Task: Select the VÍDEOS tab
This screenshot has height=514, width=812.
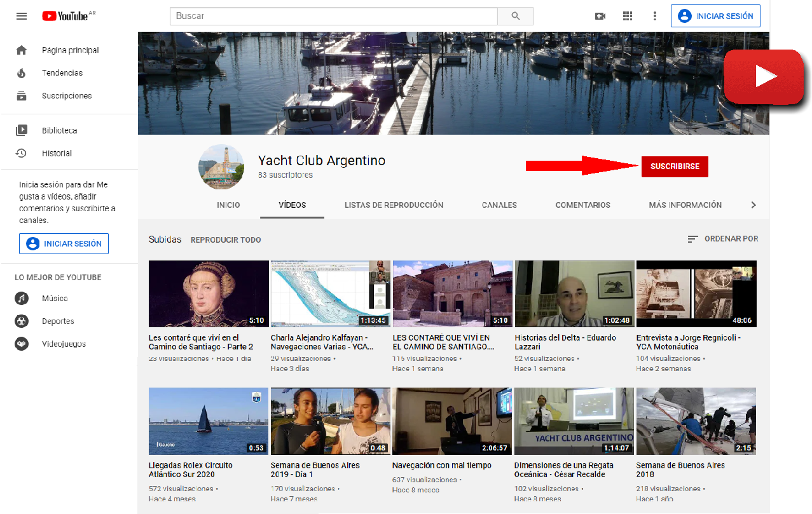Action: pos(292,205)
